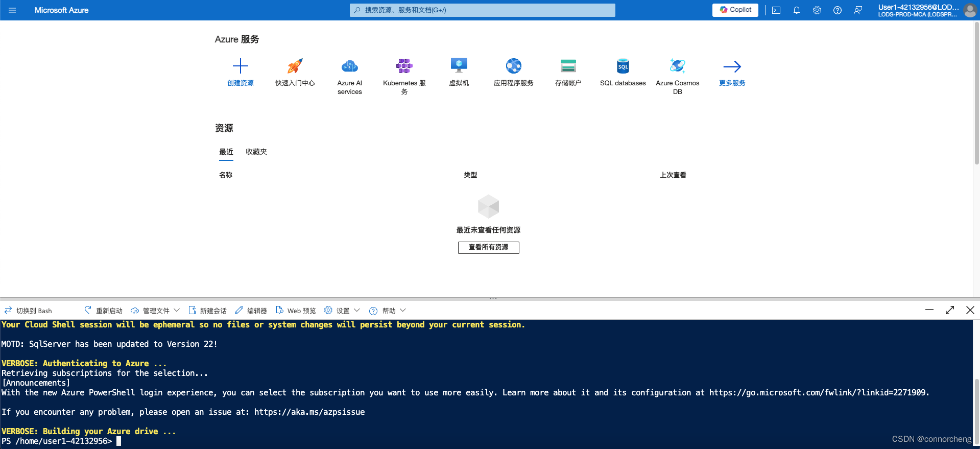Open the feedback icon in header

(858, 10)
